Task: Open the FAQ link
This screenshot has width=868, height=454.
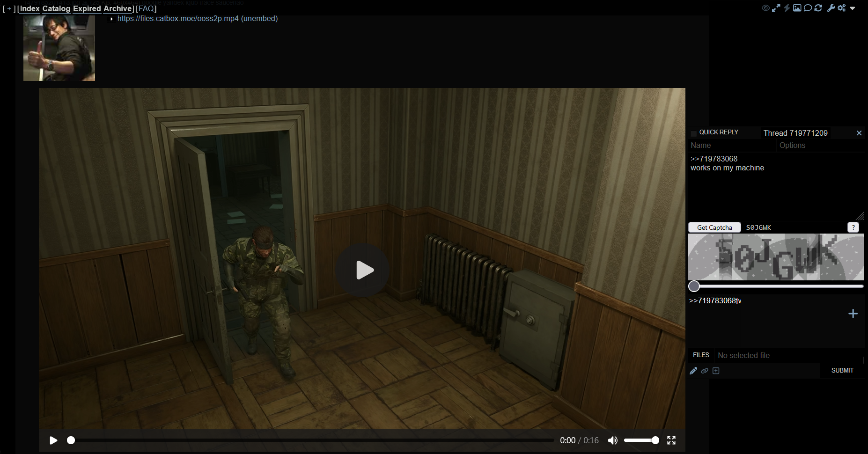Action: (x=146, y=8)
